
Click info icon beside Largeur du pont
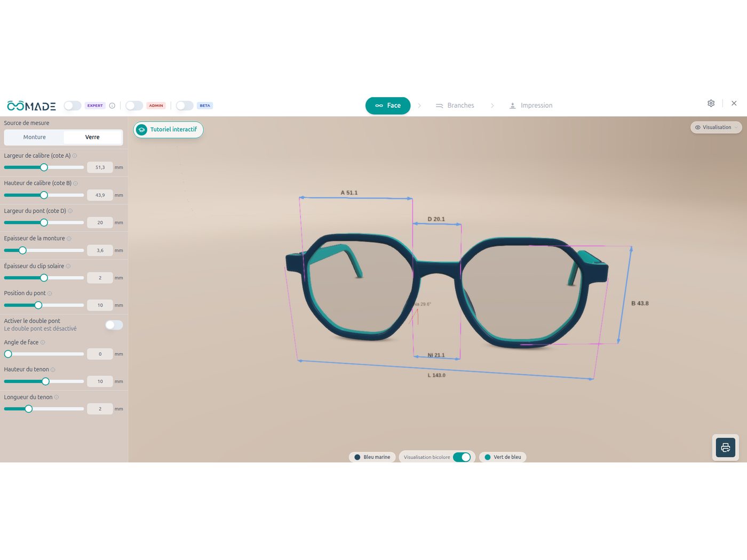pos(70,211)
